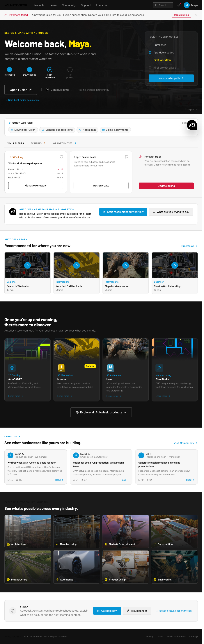The width and height of the screenshot is (204, 644).
Task: Click the Flow Studio tool icon
Action: click(x=159, y=368)
